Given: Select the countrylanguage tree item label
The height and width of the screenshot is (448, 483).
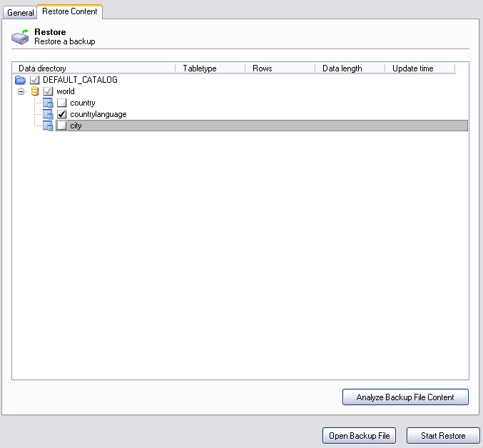Looking at the screenshot, I should [x=98, y=114].
